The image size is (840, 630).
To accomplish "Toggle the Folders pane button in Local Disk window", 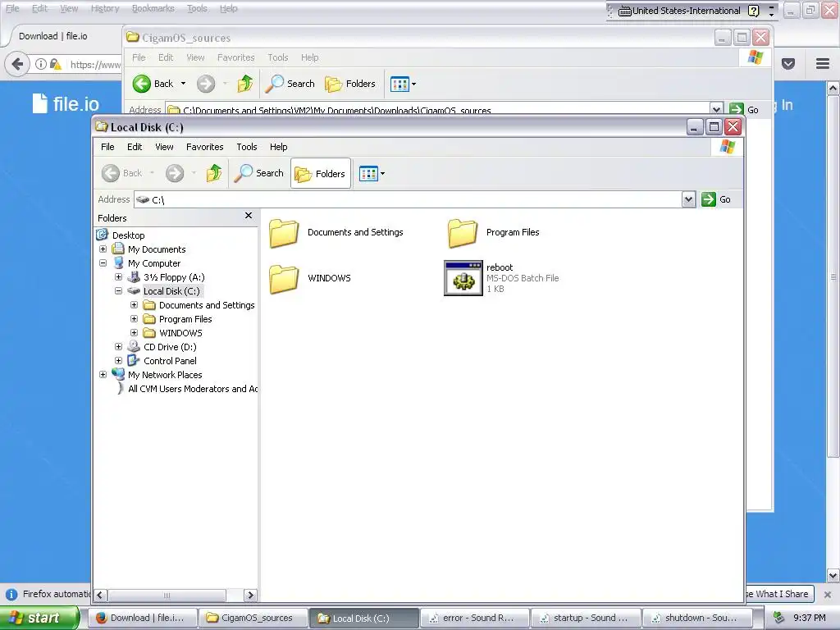I will tap(321, 173).
